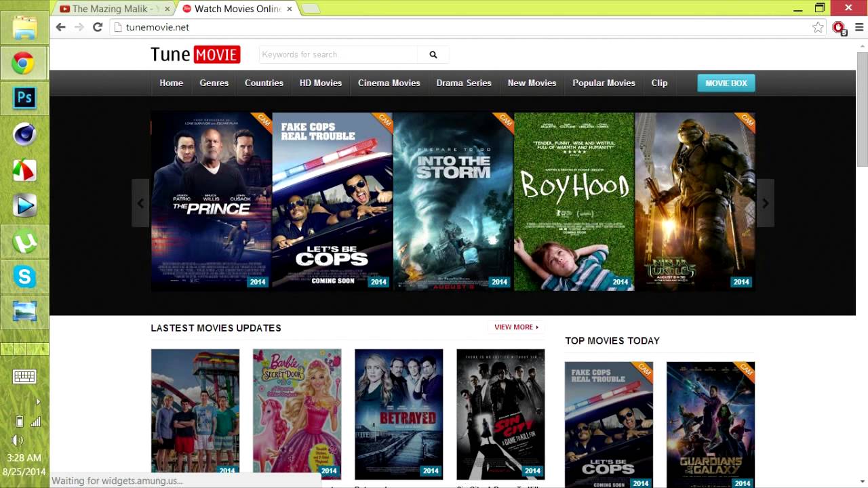The width and height of the screenshot is (868, 488).
Task: Open the Chrome hamburger menu
Action: tap(859, 27)
